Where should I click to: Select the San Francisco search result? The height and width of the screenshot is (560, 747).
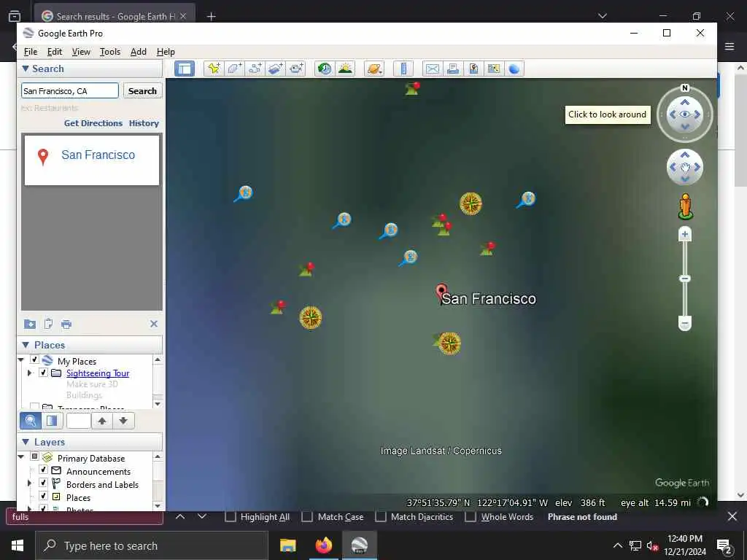point(91,160)
